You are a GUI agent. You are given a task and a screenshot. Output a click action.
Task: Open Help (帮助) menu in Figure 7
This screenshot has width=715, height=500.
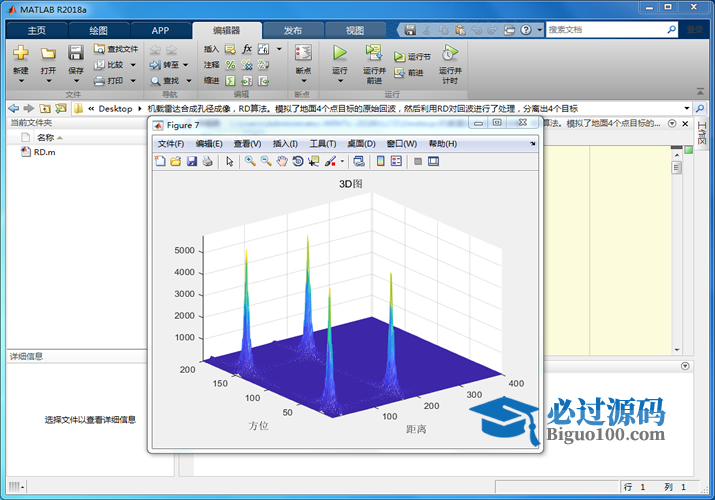[x=443, y=144]
